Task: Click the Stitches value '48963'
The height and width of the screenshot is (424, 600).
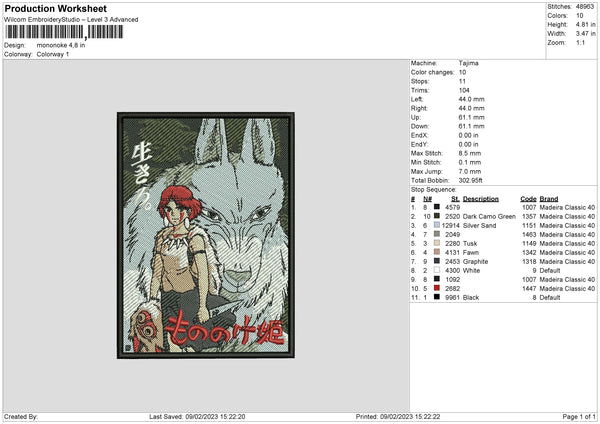Action: click(x=585, y=7)
